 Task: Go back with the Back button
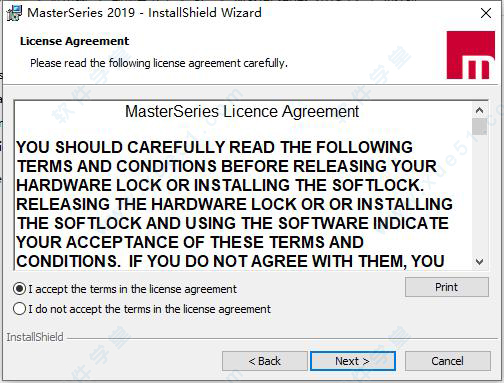click(265, 361)
